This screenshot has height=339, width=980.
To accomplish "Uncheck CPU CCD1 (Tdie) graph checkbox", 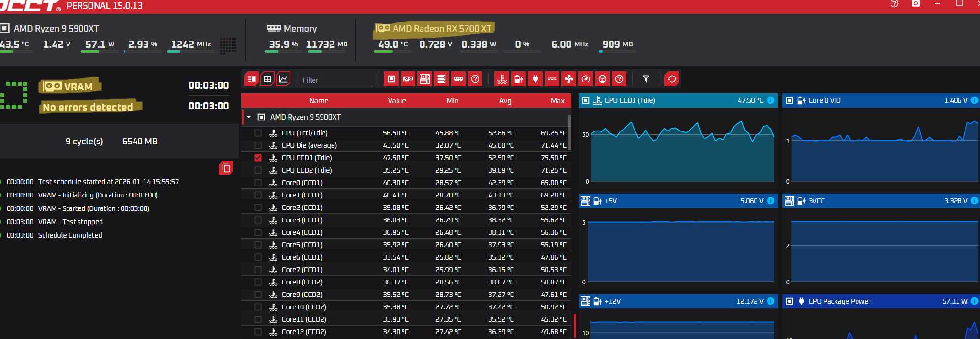I will (x=258, y=158).
